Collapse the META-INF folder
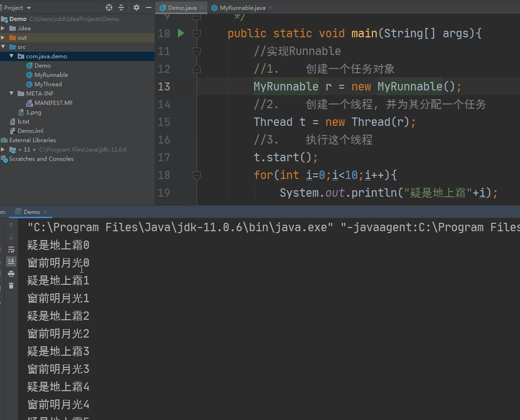The image size is (520, 420). coord(12,94)
